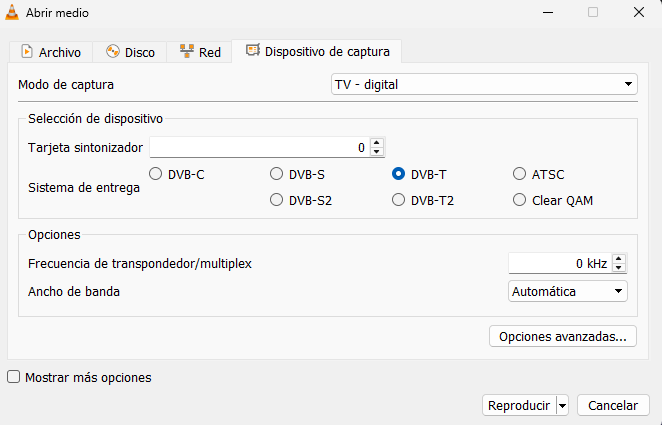662x425 pixels.
Task: Click the capture device tab icon
Action: coord(252,51)
